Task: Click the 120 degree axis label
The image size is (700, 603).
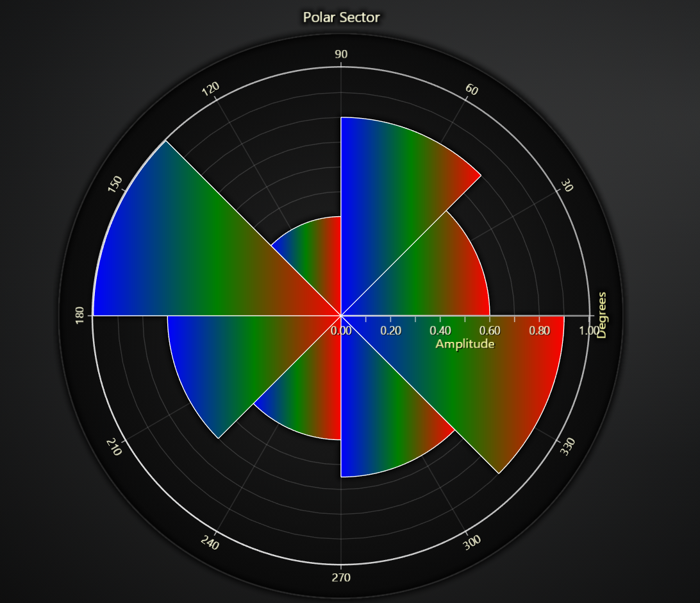Action: click(210, 89)
